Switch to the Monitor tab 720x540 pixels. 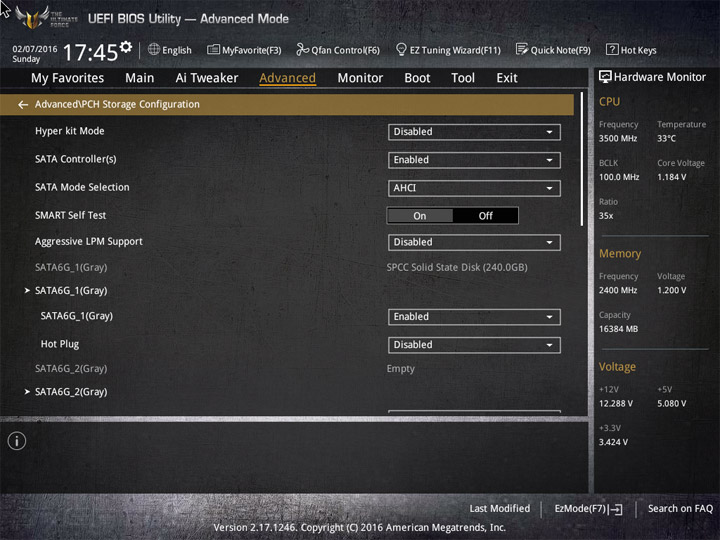coord(360,78)
